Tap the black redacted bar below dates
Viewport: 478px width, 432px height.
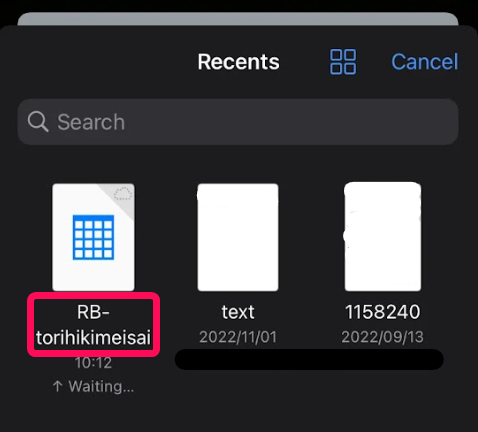pyautogui.click(x=309, y=359)
